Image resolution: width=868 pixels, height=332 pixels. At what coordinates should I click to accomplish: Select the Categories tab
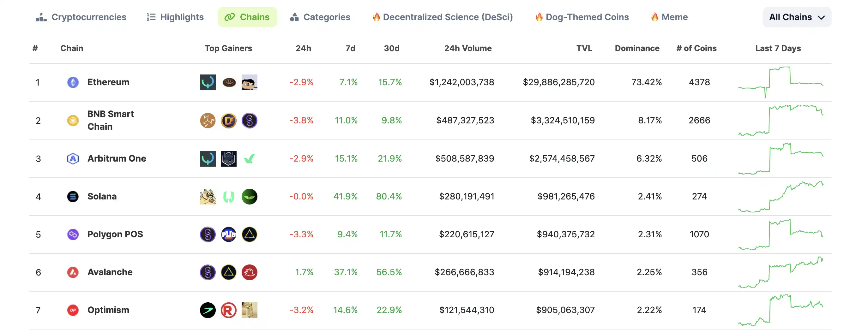pyautogui.click(x=320, y=17)
